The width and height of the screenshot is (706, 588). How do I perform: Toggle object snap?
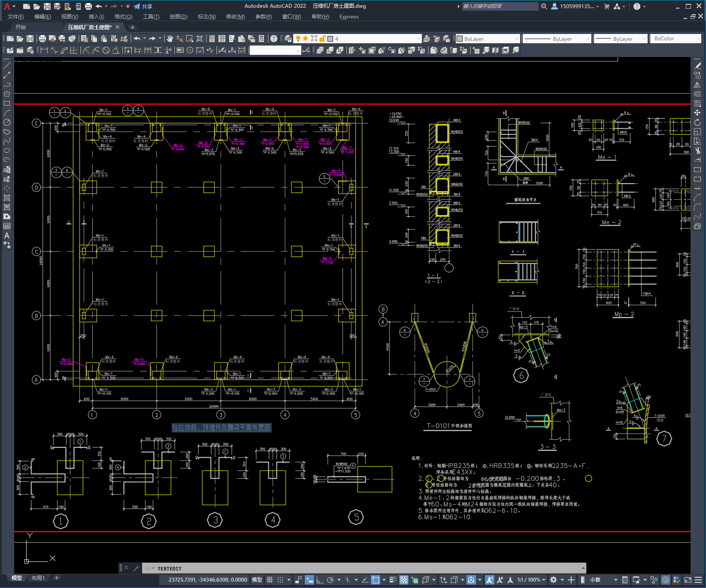click(x=376, y=580)
